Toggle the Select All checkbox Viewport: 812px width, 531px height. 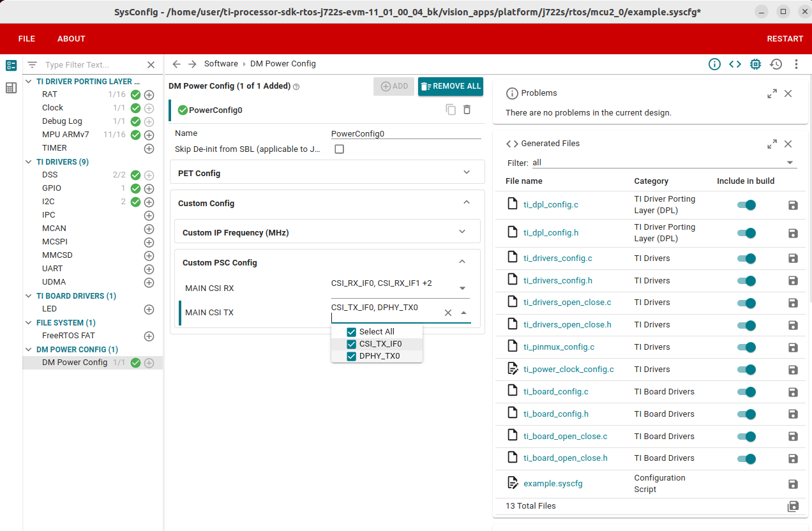(x=351, y=332)
